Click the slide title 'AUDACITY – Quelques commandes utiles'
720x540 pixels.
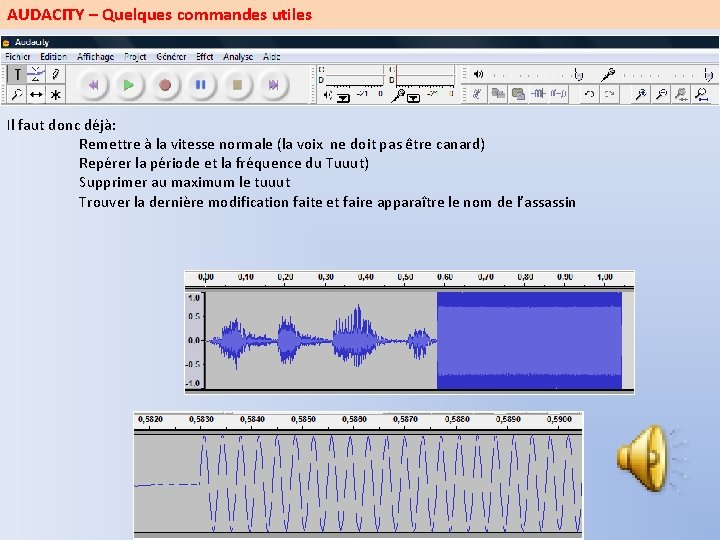[x=159, y=15]
